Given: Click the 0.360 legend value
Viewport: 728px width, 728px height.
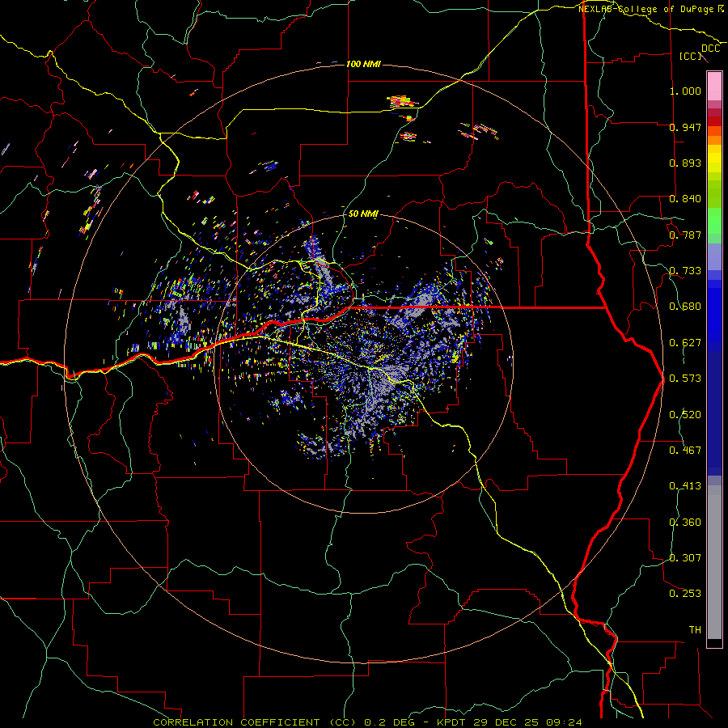Looking at the screenshot, I should pos(685,523).
